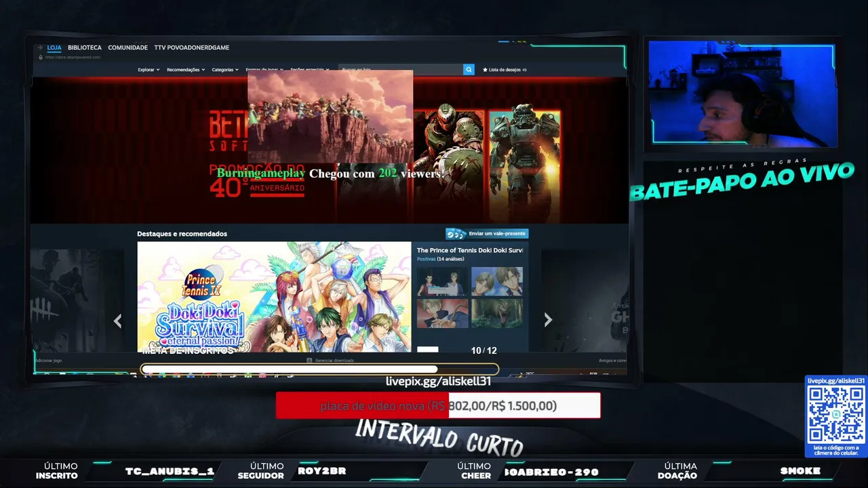Click the livepix QR code
The width and height of the screenshot is (868, 488).
836,416
